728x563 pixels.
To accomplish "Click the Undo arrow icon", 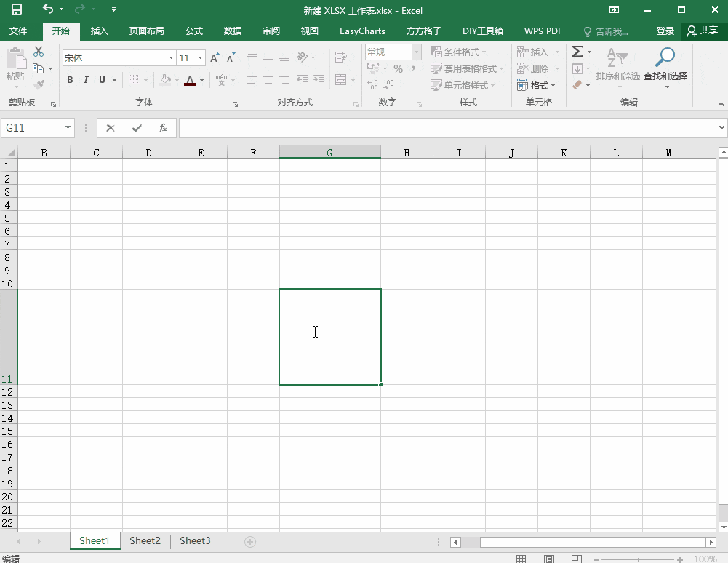I will click(47, 9).
